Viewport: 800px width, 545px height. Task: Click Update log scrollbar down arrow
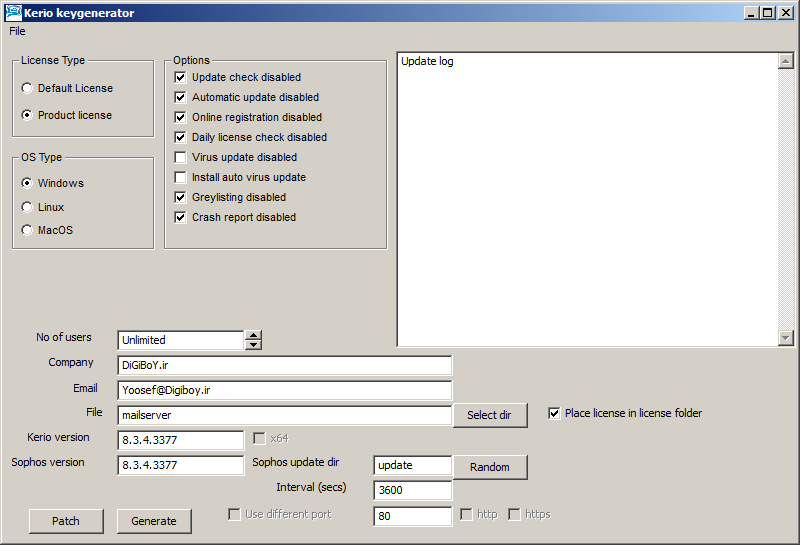pyautogui.click(x=786, y=337)
